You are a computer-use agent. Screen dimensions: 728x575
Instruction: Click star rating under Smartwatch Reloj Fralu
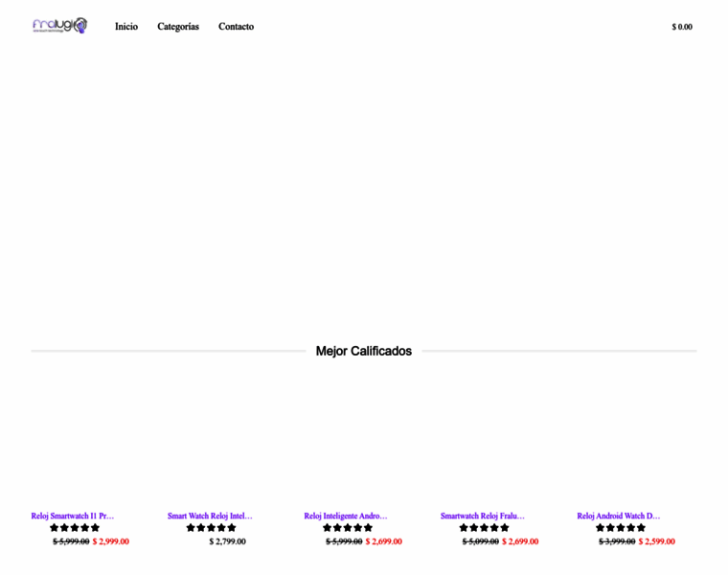485,528
